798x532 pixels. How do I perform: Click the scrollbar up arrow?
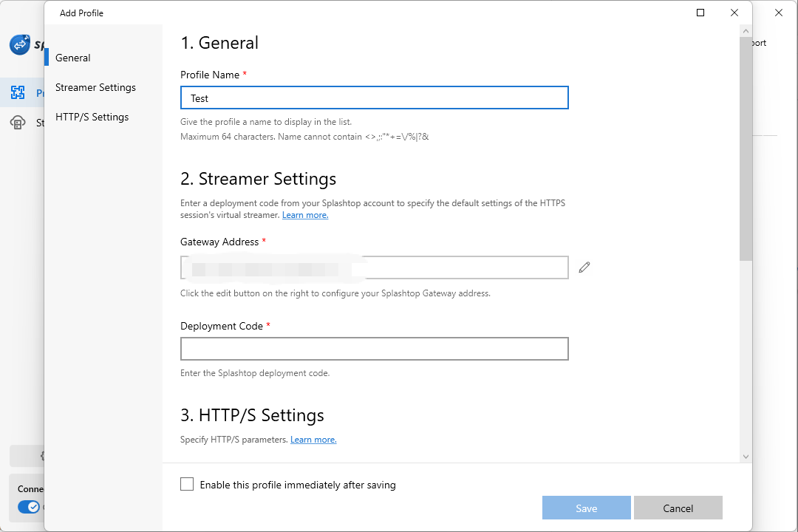pos(746,31)
